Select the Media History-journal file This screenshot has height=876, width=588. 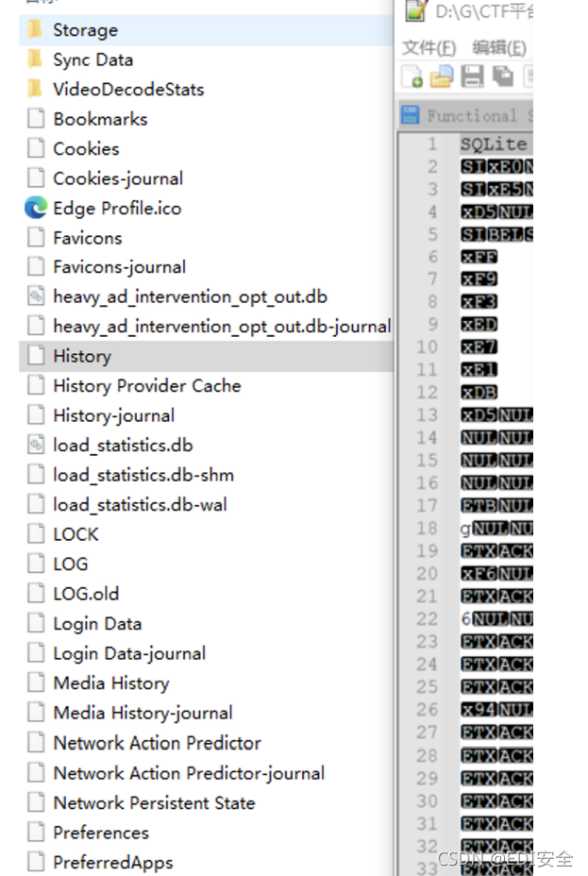pyautogui.click(x=143, y=713)
